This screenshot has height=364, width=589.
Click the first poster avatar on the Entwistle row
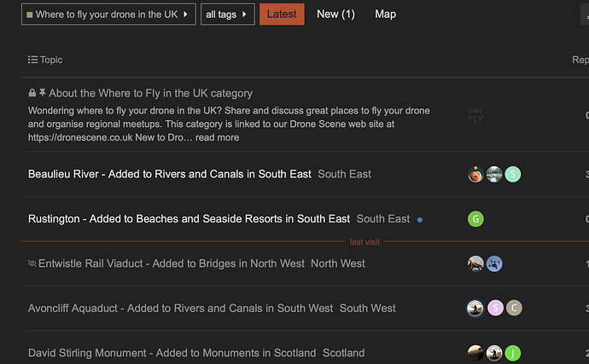pyautogui.click(x=475, y=263)
